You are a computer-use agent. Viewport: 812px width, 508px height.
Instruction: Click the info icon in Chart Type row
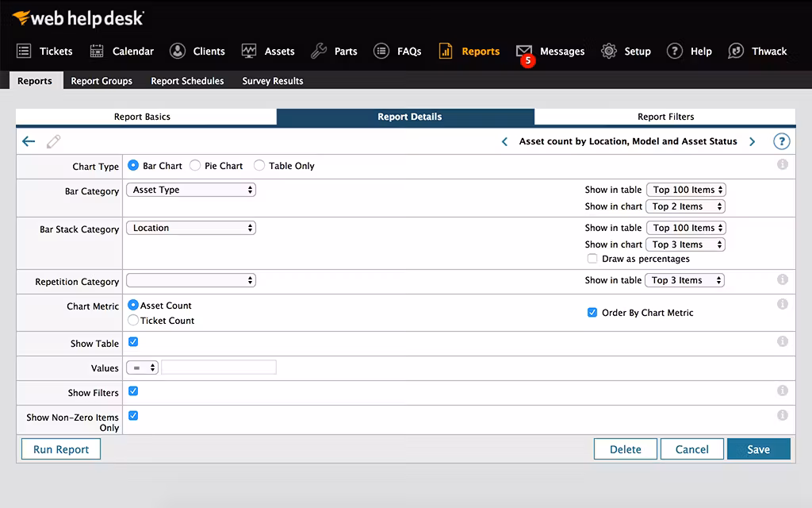click(x=782, y=164)
